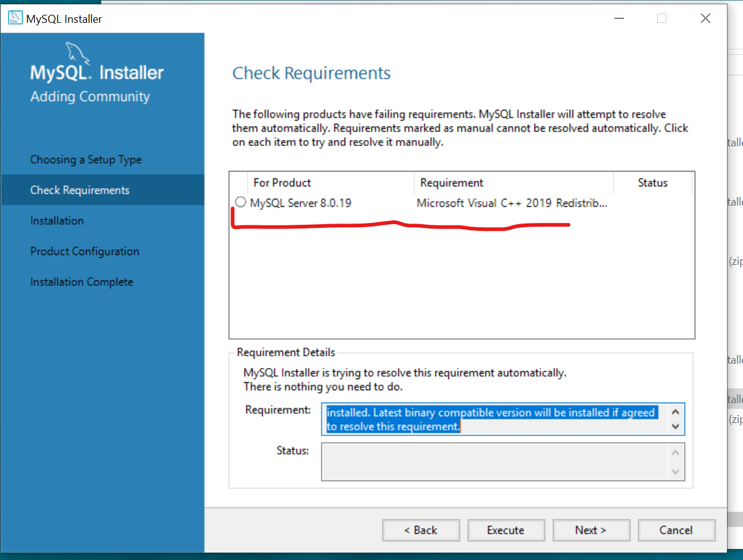
Task: Click the Status column header
Action: coord(653,183)
